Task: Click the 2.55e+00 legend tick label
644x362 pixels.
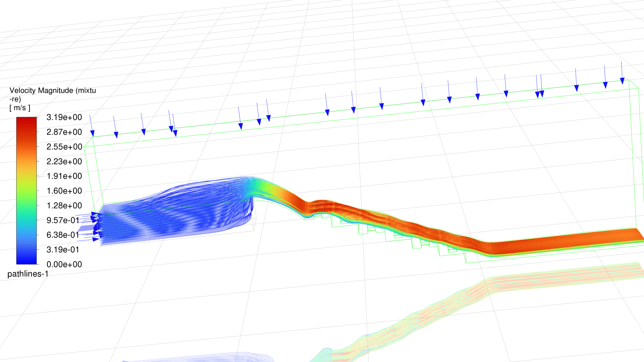Action: pyautogui.click(x=64, y=147)
